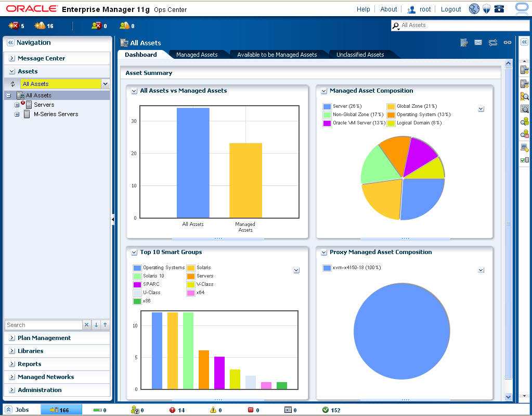Click the shield icon in header
Screen dimensions: 532x416
coord(487,9)
